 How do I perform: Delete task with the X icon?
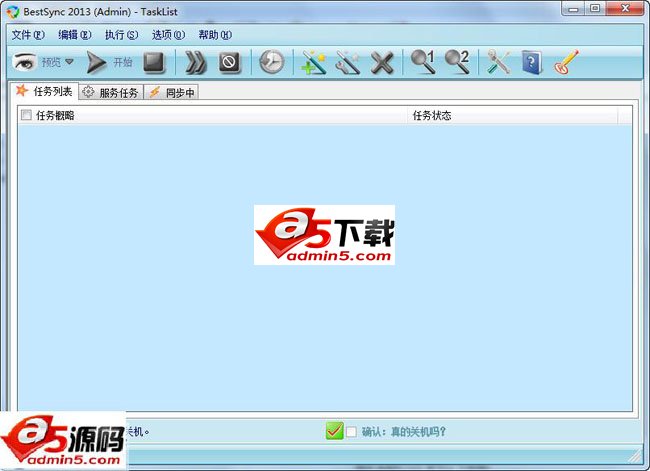[x=382, y=63]
